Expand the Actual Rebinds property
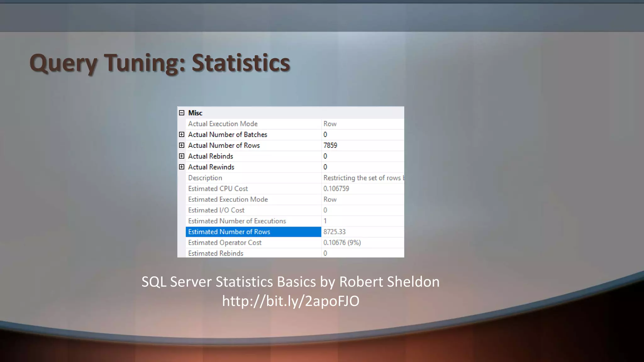The width and height of the screenshot is (644, 362). coord(181,156)
